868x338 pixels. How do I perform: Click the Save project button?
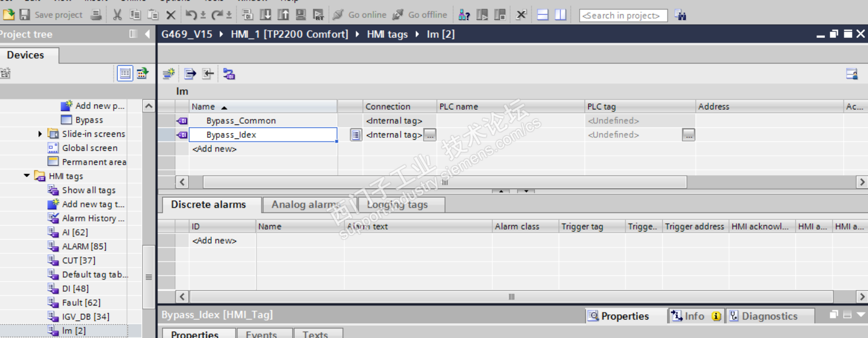[51, 15]
